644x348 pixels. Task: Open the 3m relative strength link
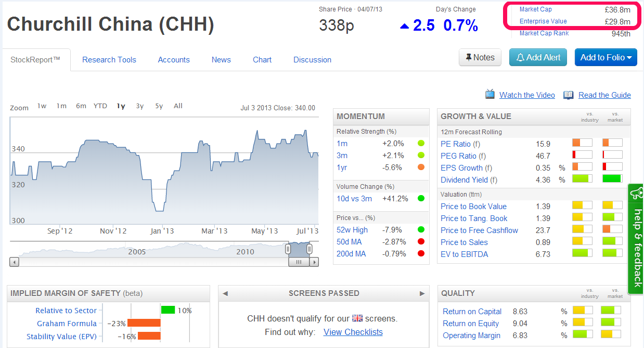[342, 156]
